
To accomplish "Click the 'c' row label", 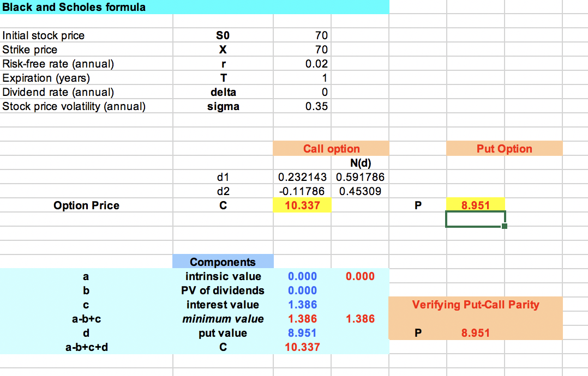I will click(86, 305).
